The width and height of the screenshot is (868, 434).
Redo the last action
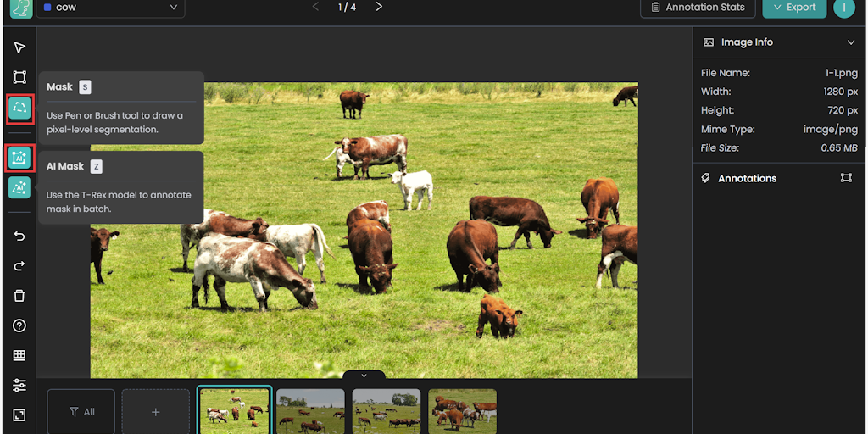click(20, 266)
